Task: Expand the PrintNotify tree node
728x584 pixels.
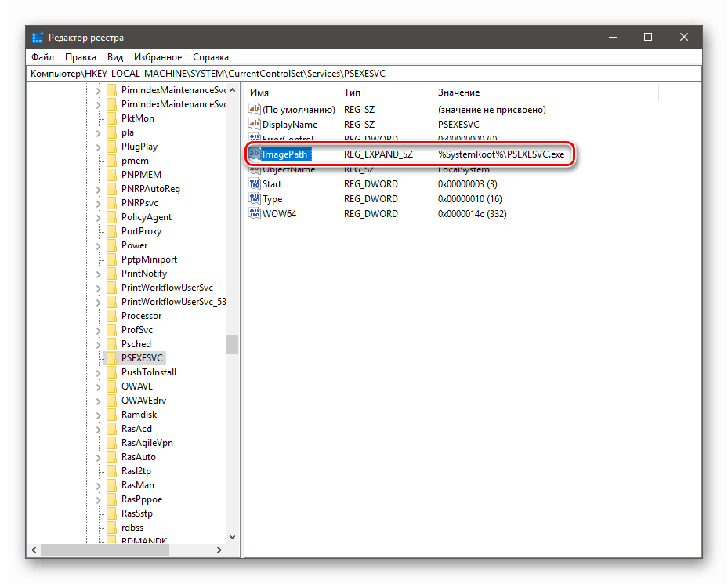Action: (x=99, y=274)
